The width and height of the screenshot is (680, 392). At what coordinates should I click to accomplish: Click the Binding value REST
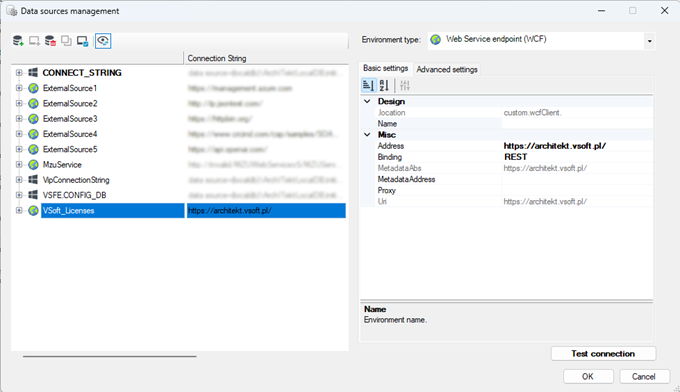[516, 157]
